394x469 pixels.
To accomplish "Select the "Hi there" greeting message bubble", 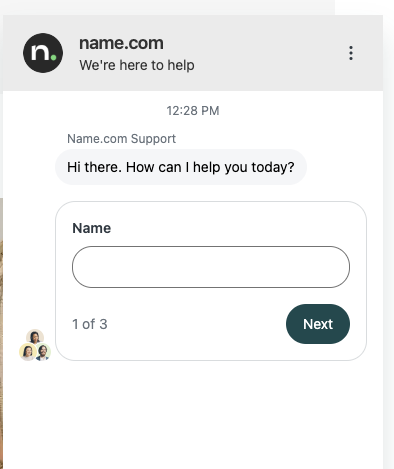I will (x=181, y=167).
